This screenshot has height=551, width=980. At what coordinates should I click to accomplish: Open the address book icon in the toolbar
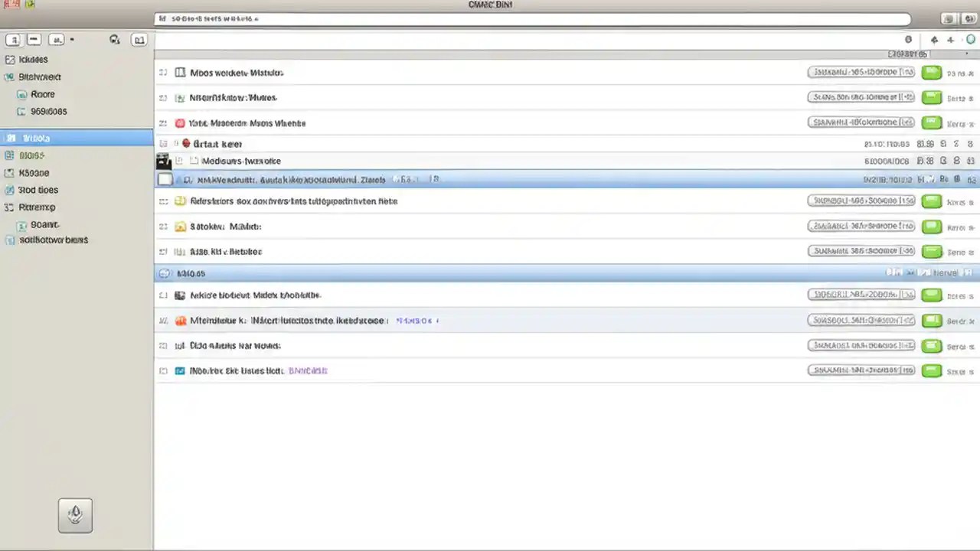[x=139, y=40]
